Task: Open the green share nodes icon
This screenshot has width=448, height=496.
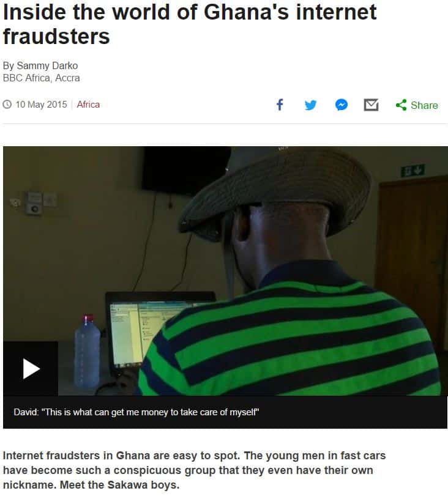Action: pyautogui.click(x=401, y=105)
